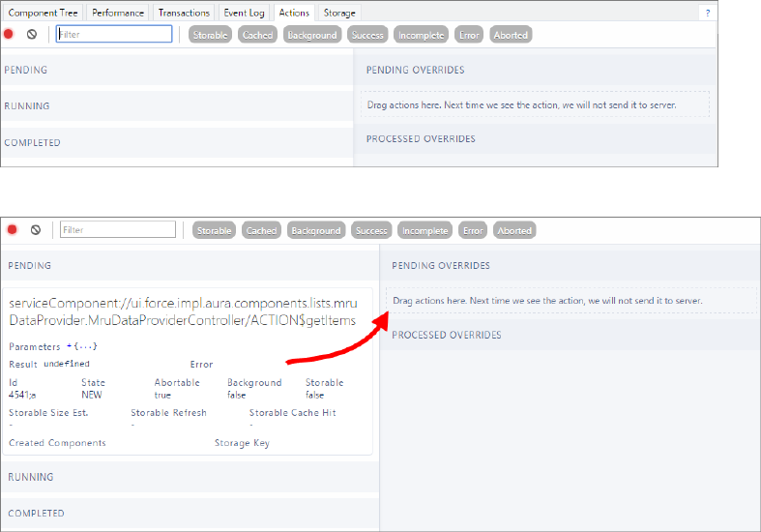Screen dimensions: 761x532
Task: Toggle the Background filter in the lower panel
Action: tap(316, 230)
